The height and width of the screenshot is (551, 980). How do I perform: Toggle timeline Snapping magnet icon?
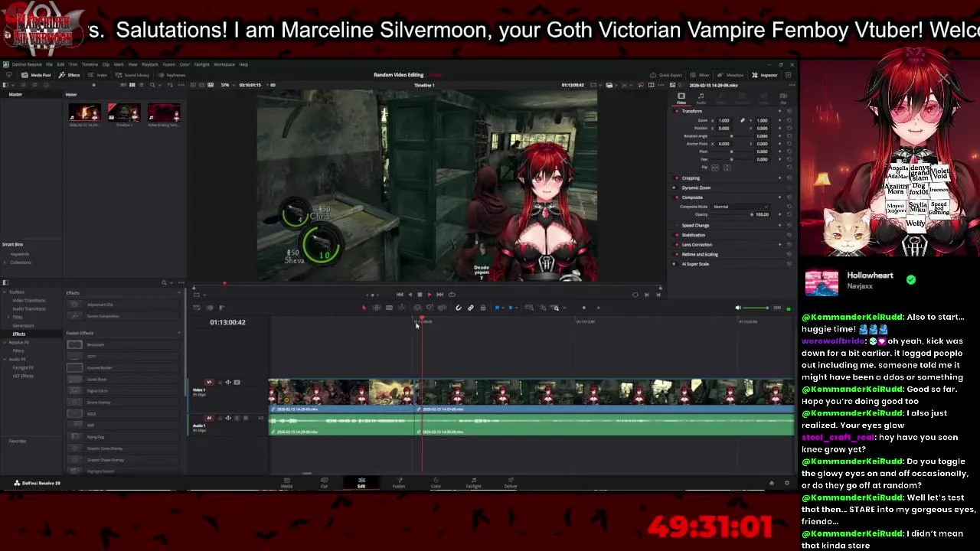coord(458,308)
